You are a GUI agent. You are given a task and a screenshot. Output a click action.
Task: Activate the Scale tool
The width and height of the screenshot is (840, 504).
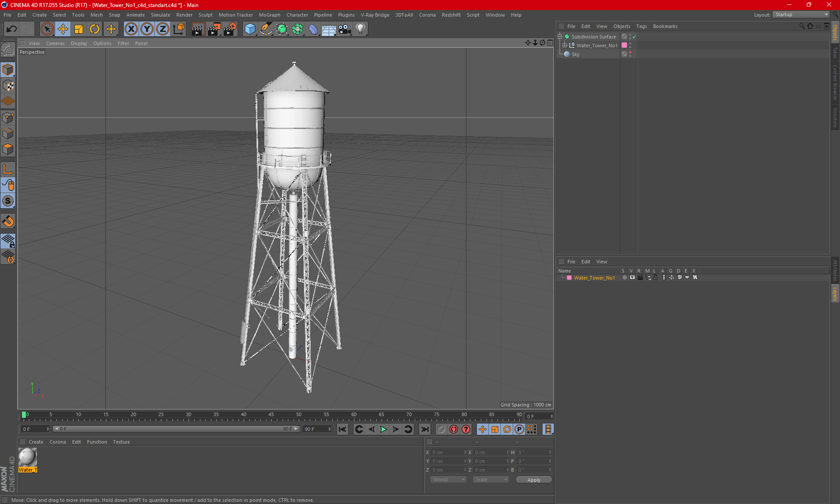(79, 29)
